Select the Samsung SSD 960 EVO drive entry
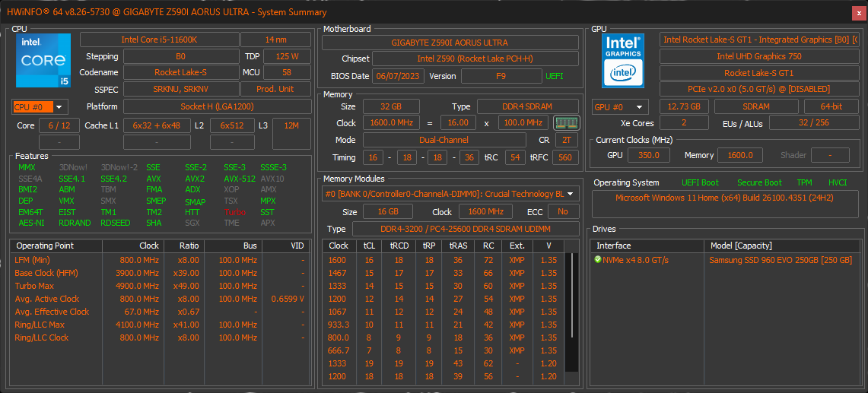868x393 pixels. coord(781,260)
